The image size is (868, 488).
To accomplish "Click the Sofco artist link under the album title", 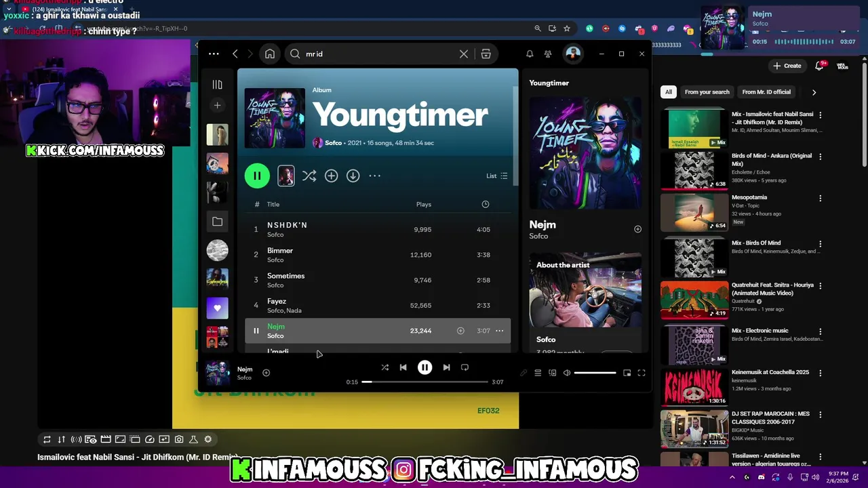I will 333,143.
